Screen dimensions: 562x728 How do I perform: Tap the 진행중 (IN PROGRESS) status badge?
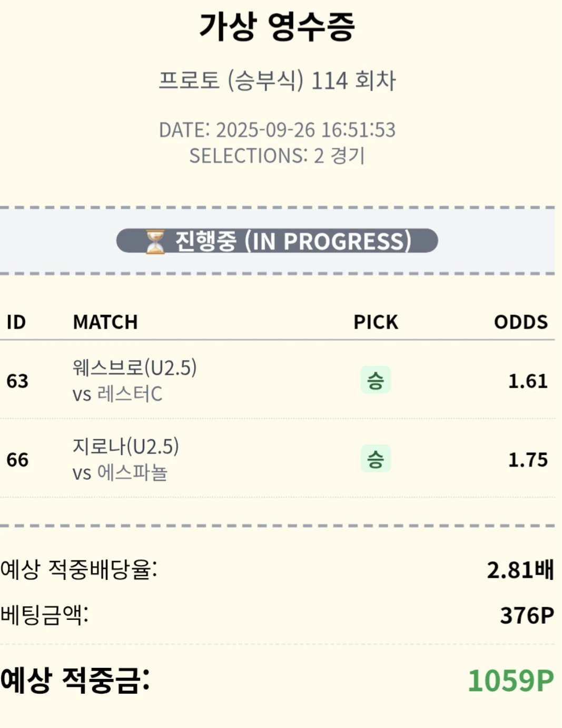pyautogui.click(x=277, y=241)
